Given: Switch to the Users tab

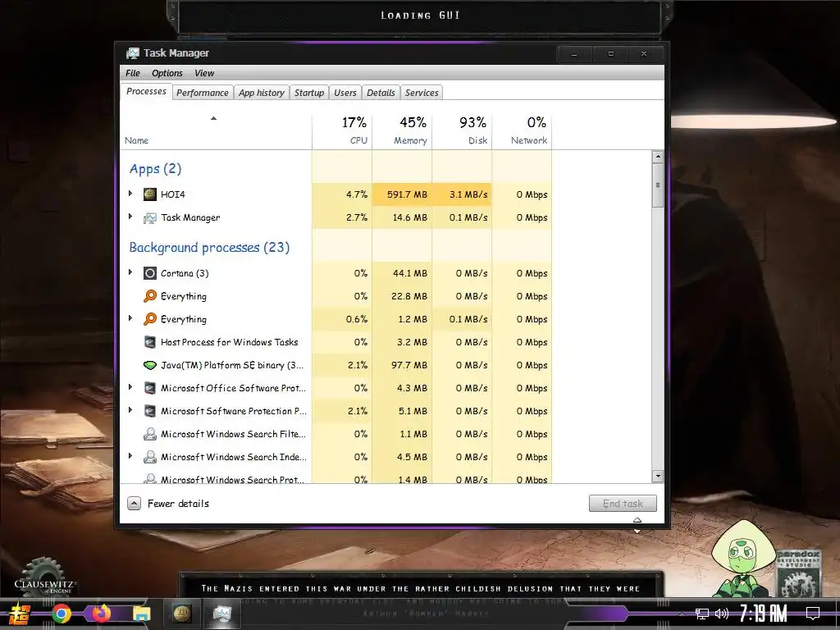Looking at the screenshot, I should click(345, 93).
